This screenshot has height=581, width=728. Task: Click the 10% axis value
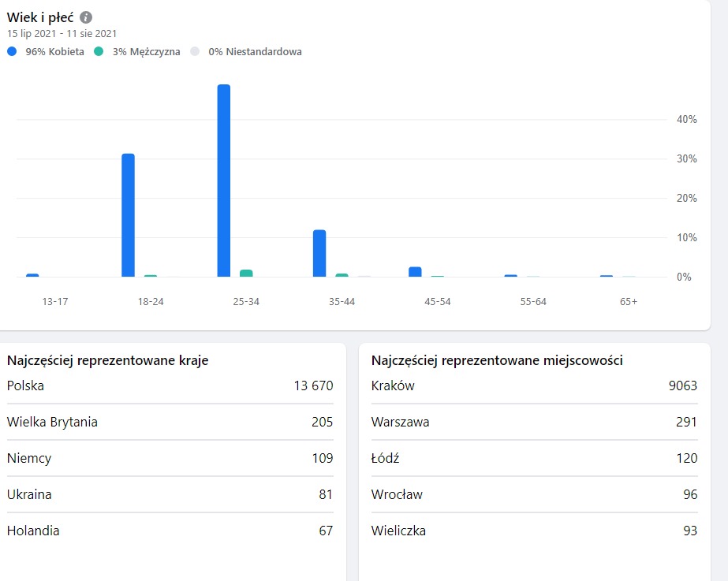point(687,237)
